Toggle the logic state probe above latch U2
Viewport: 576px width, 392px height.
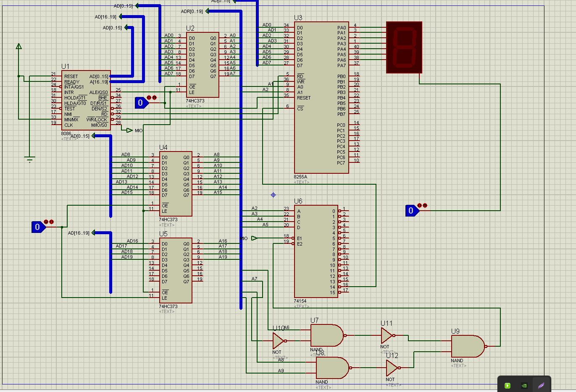[140, 102]
